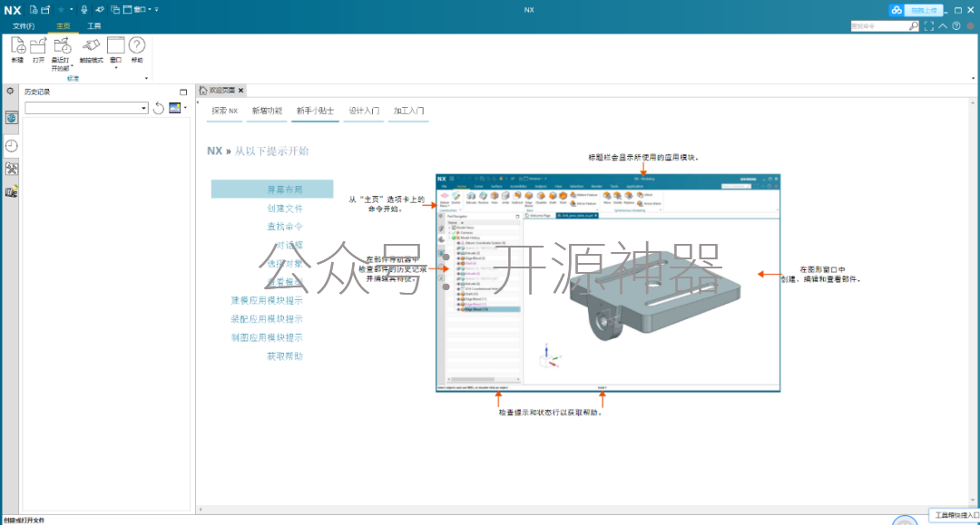The image size is (980, 525).
Task: Open the 探索 NX tab
Action: coord(224,111)
